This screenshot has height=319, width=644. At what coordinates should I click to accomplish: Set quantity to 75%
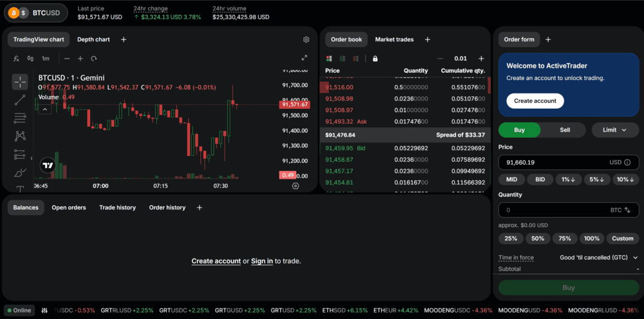[x=565, y=238]
